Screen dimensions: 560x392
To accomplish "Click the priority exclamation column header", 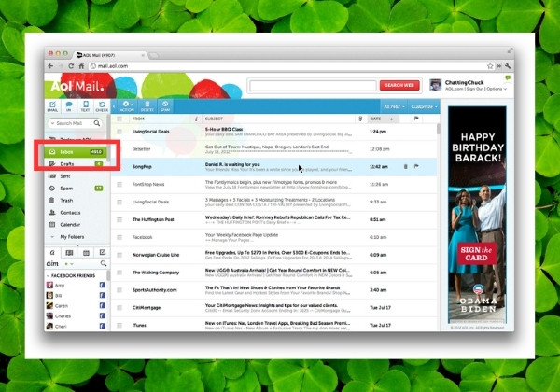I will 196,119.
